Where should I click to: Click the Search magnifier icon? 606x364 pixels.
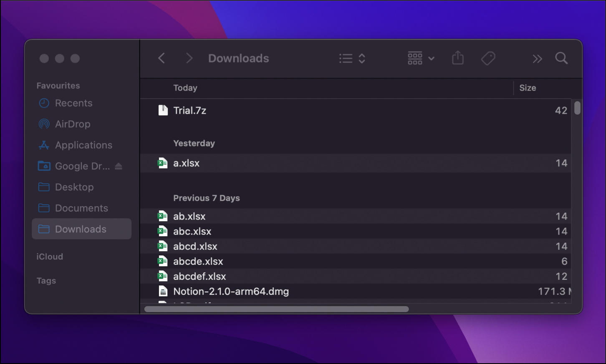pos(561,58)
